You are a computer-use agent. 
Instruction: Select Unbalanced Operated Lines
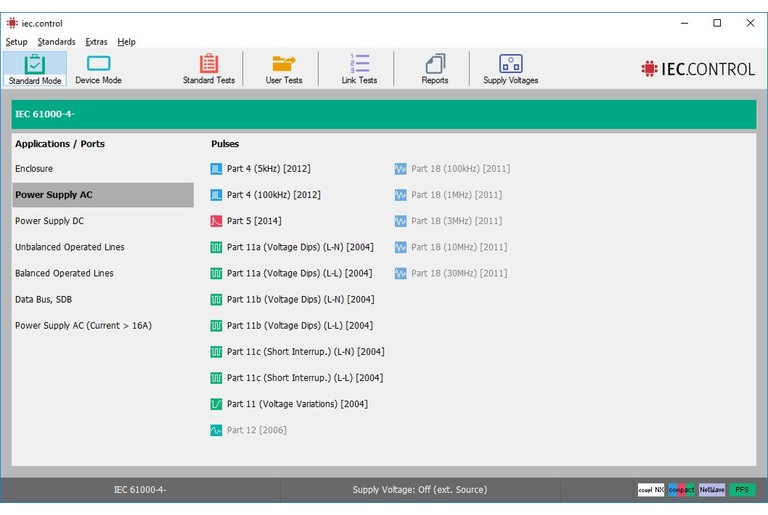pos(70,247)
